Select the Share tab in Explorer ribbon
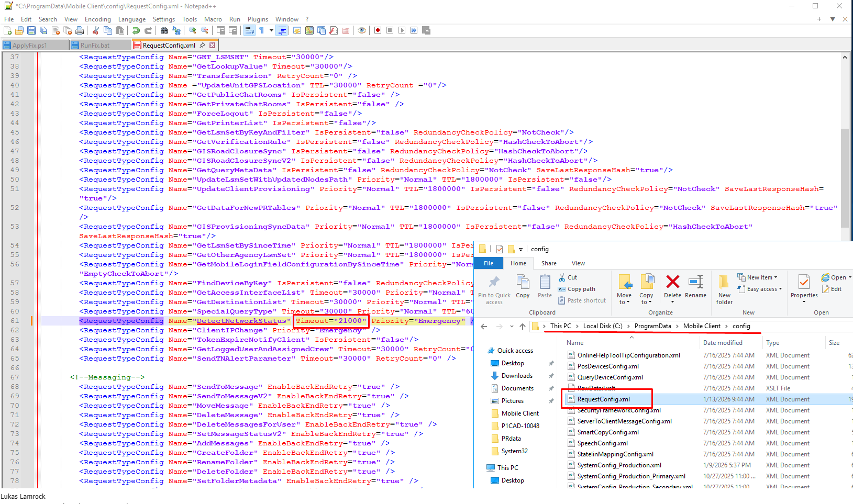 coord(549,263)
